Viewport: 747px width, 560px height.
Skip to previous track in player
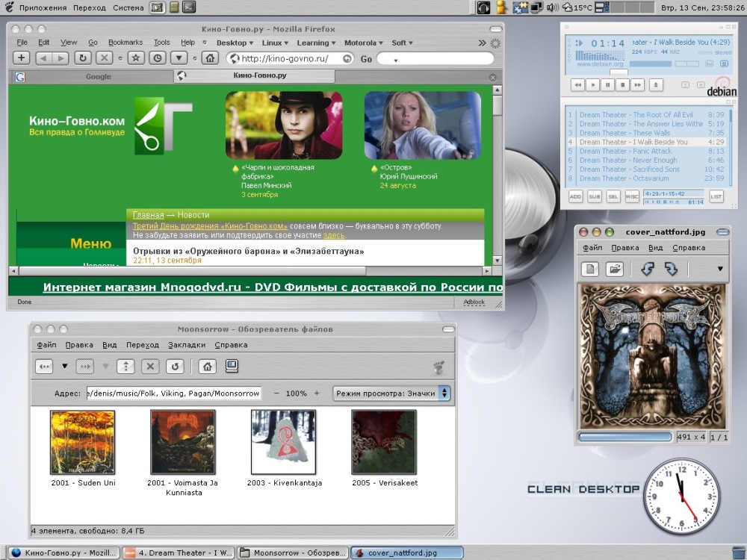[578, 85]
